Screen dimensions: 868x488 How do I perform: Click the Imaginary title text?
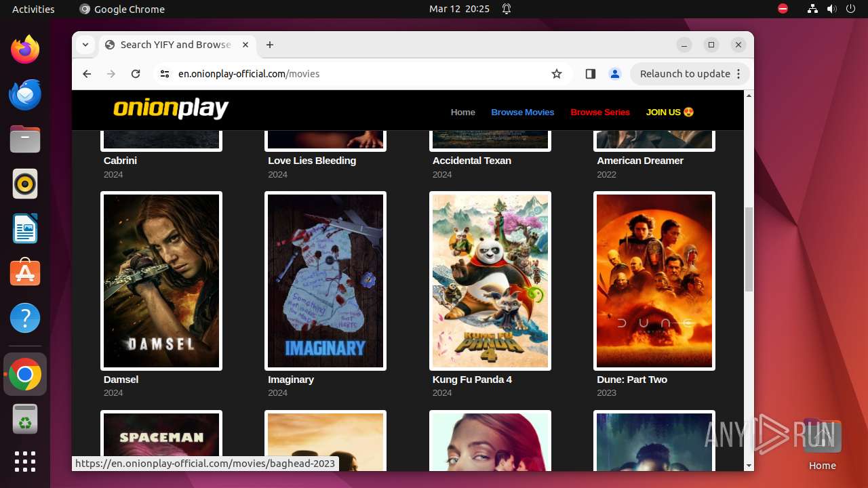point(291,380)
